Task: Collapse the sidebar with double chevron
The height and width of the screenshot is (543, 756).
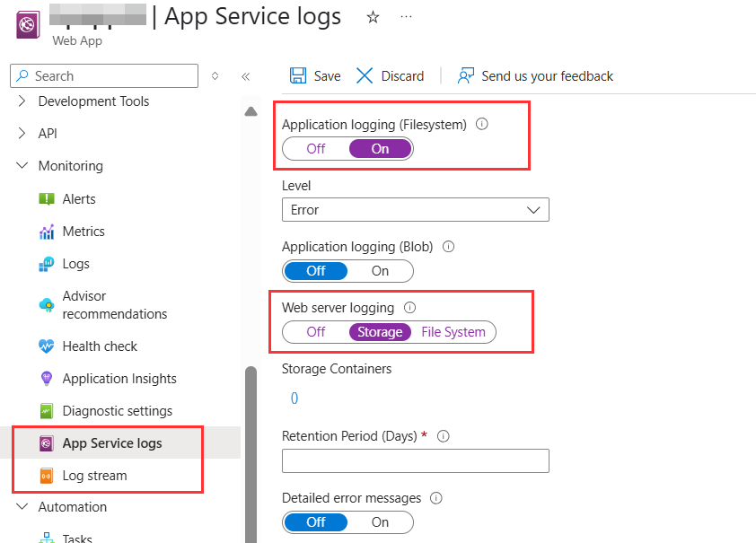Action: coord(246,76)
